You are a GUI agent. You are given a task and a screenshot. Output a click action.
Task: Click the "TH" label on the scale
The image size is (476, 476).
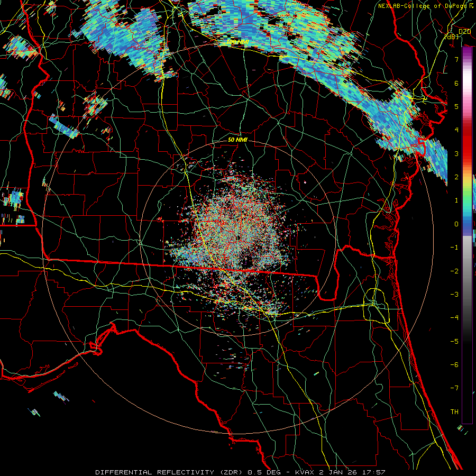pos(454,412)
